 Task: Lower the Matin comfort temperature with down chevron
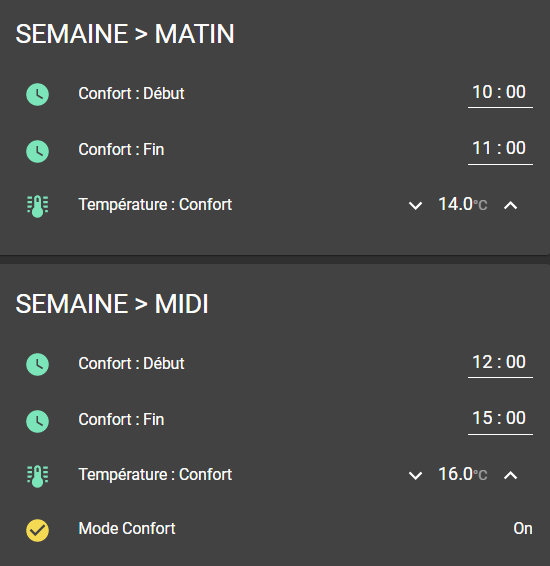click(415, 206)
